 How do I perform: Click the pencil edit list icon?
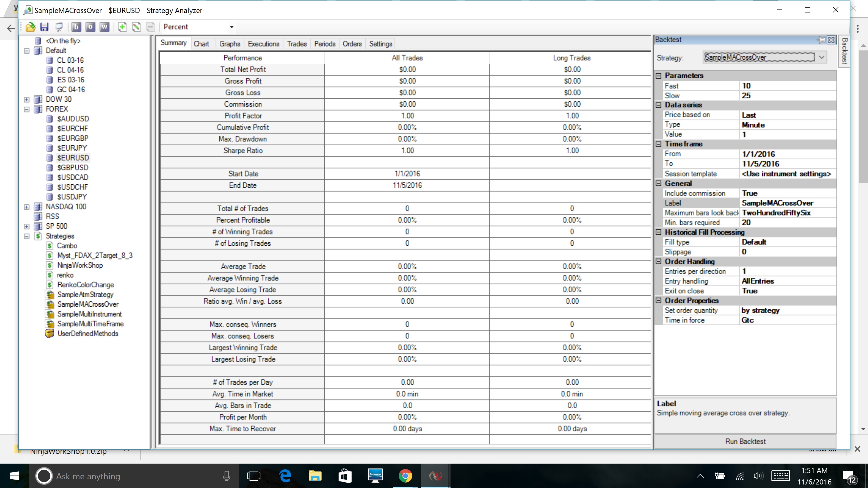pyautogui.click(x=136, y=27)
